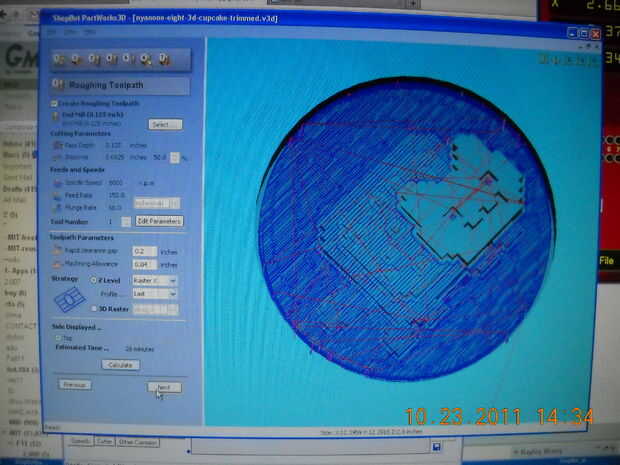Toggle the Top side displayed option
This screenshot has height=465, width=620.
click(x=59, y=338)
